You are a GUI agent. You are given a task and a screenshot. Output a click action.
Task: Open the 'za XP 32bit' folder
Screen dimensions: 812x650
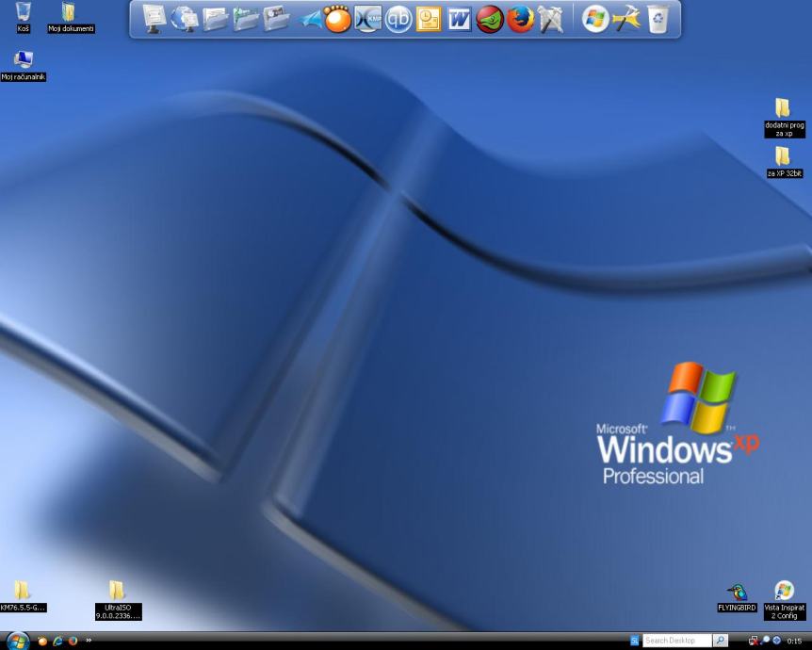784,162
